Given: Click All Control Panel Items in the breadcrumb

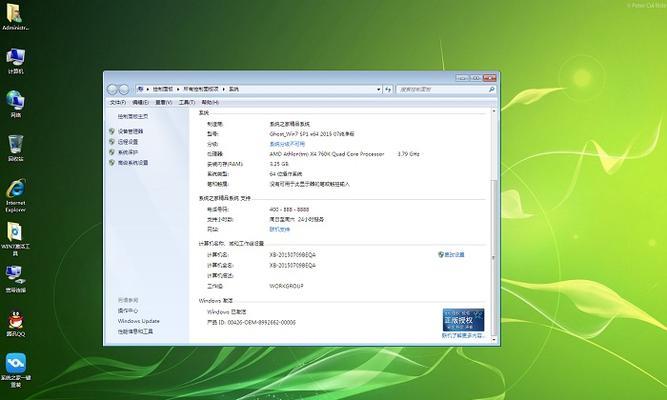Looking at the screenshot, I should pyautogui.click(x=201, y=89).
